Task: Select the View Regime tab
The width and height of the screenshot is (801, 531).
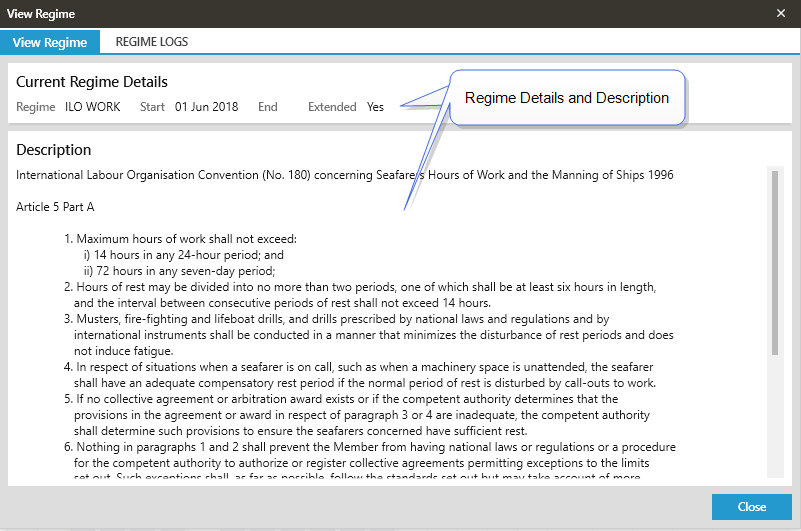Action: pyautogui.click(x=50, y=42)
